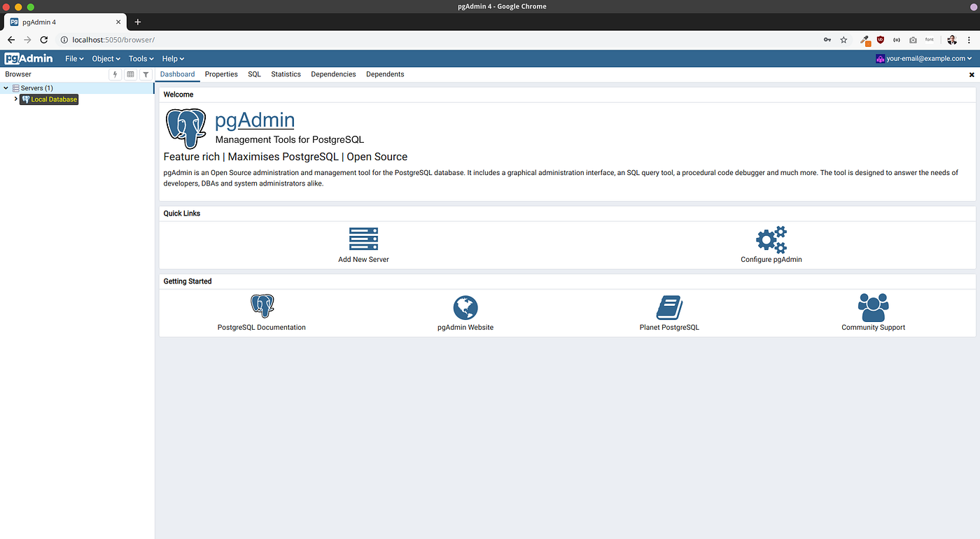The width and height of the screenshot is (980, 539).
Task: Click the pgAdmin Website globe icon
Action: (x=465, y=306)
